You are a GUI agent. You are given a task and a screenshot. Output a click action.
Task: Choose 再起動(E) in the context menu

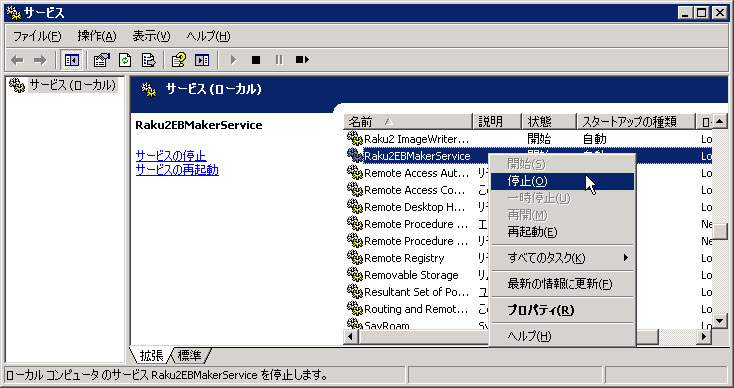click(x=562, y=232)
